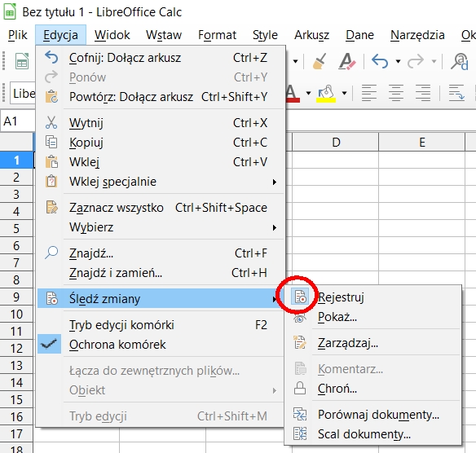Viewport: 476px width, 453px height.
Task: Open the Widok menu
Action: pyautogui.click(x=112, y=35)
